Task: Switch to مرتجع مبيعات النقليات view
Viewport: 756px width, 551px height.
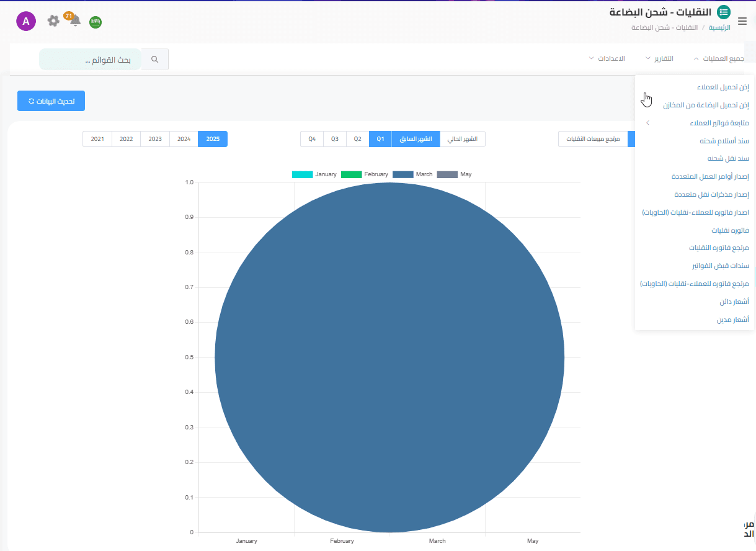Action: click(x=592, y=139)
